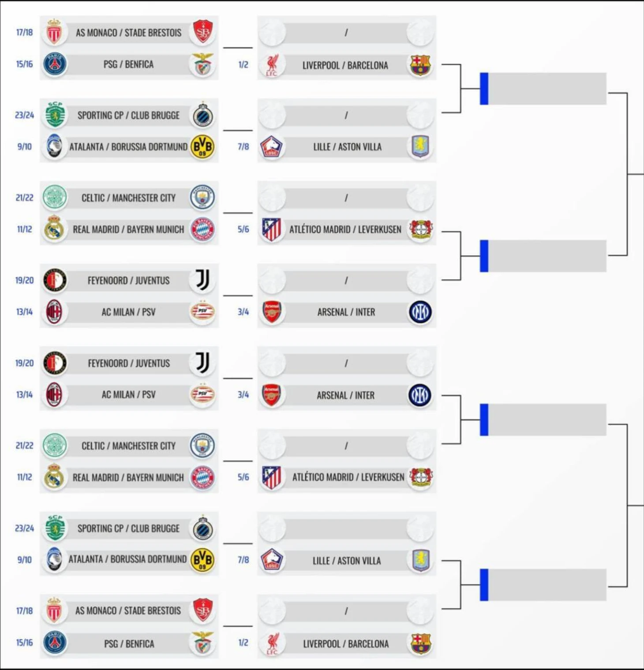This screenshot has height=670, width=644.
Task: Click the Aston Villa crest in the upper bracket half
Action: tap(420, 146)
